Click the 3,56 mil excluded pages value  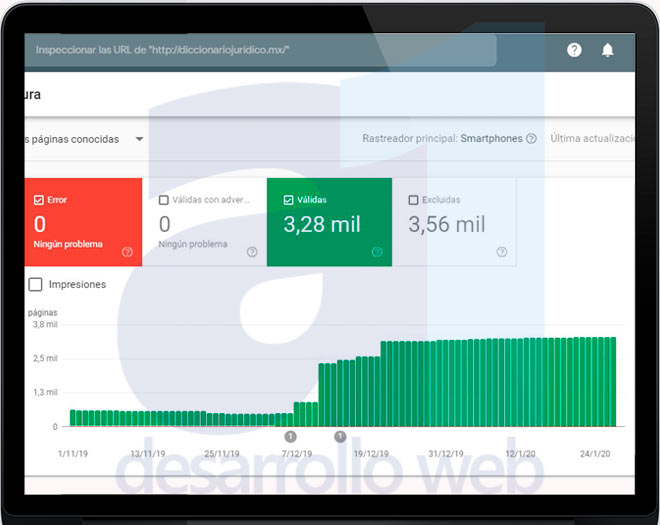click(446, 225)
